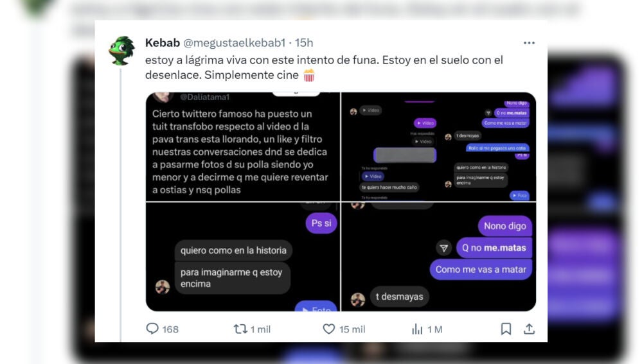Open the reply icon showing 168 comments

coord(152,329)
